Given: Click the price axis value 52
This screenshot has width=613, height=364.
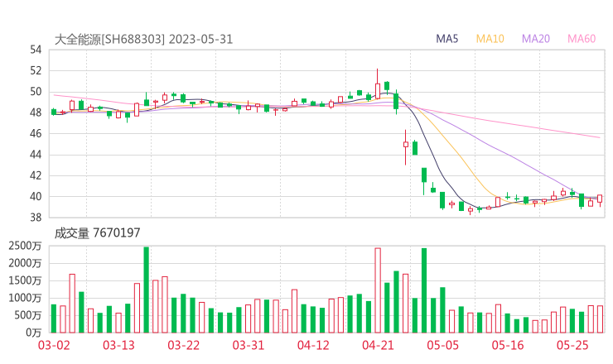Looking at the screenshot, I should [36, 70].
